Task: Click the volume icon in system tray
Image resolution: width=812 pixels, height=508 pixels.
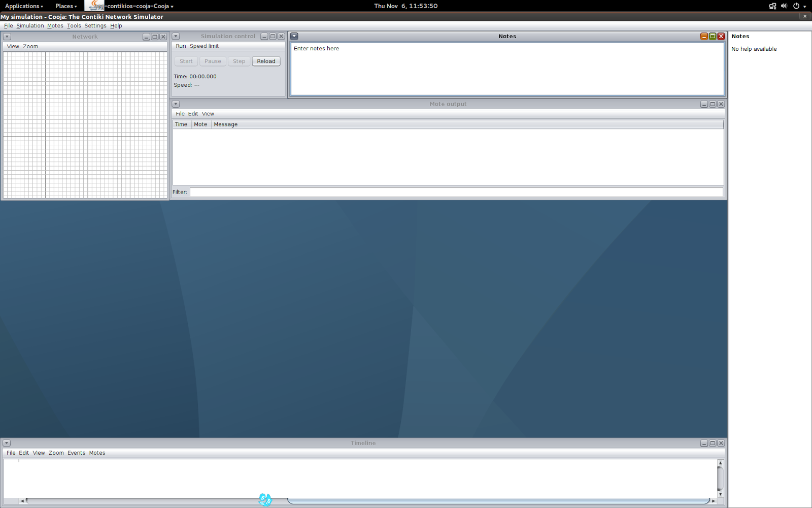Action: [784, 6]
